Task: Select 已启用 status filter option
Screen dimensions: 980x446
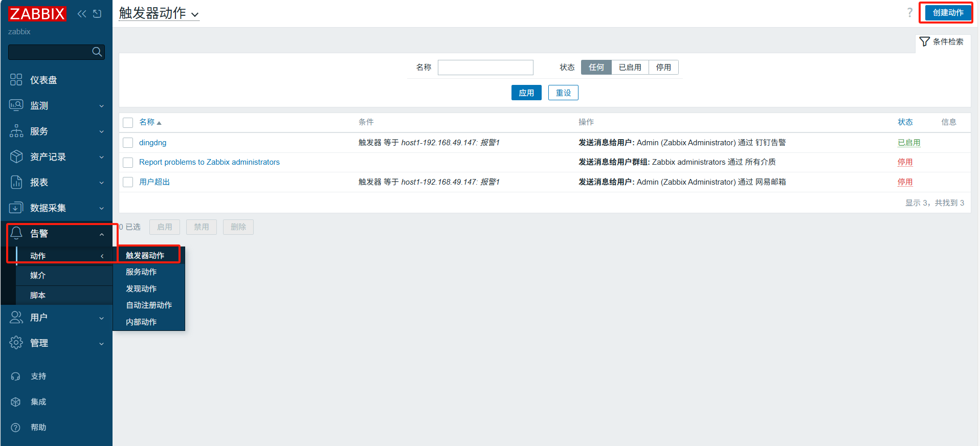Action: click(x=630, y=67)
